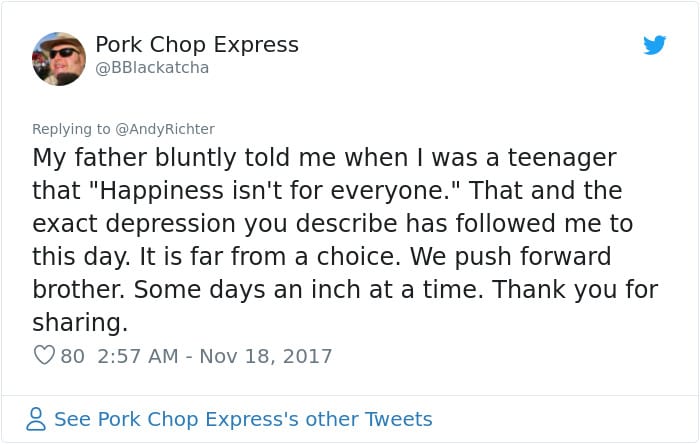Click the "Replying to" label
This screenshot has height=444, width=700.
[x=71, y=129]
